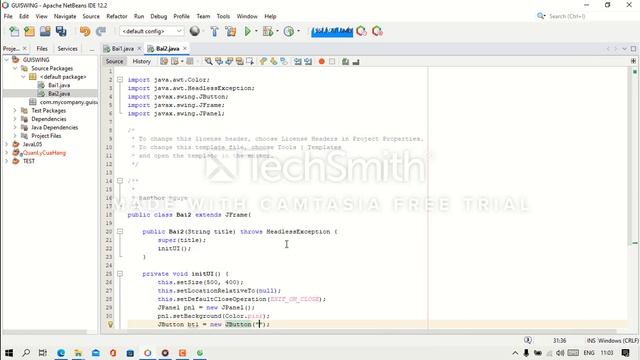Expand the Test Packages node
This screenshot has width=640, height=360.
[15, 111]
